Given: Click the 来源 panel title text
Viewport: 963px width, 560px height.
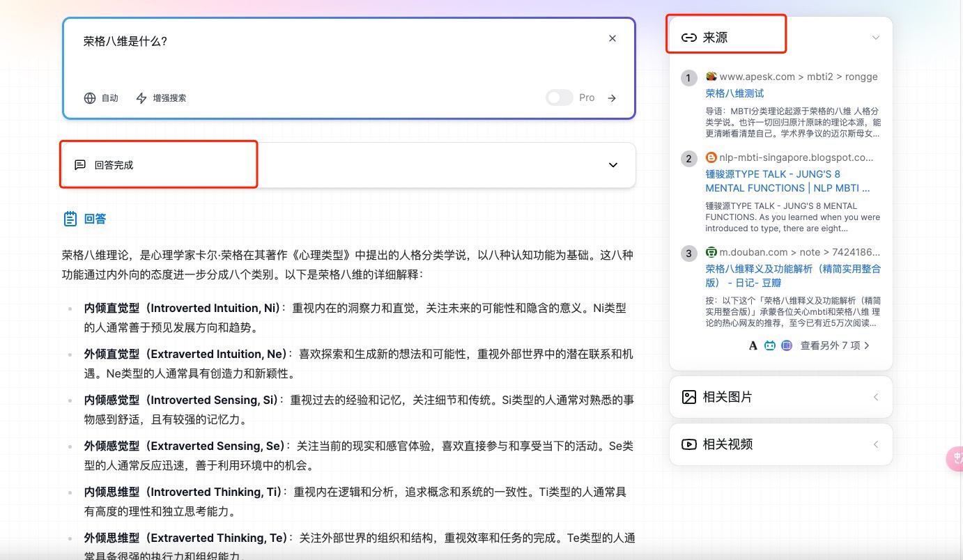Looking at the screenshot, I should pos(715,38).
